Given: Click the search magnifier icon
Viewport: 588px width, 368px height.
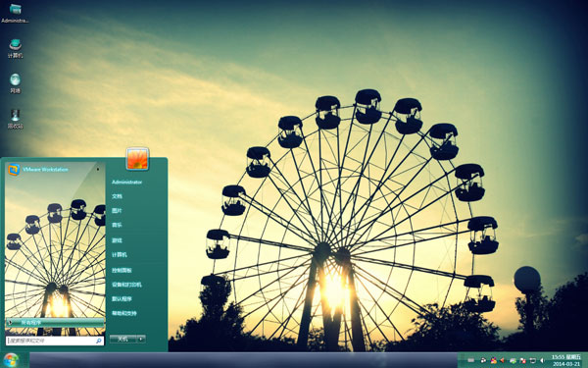Looking at the screenshot, I should (99, 341).
